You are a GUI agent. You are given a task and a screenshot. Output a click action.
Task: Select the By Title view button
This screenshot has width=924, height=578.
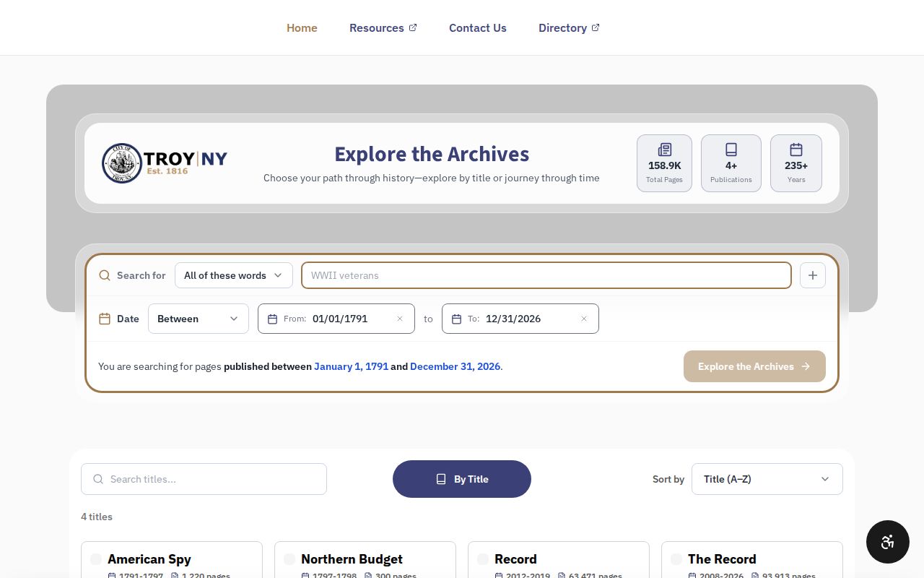point(462,479)
